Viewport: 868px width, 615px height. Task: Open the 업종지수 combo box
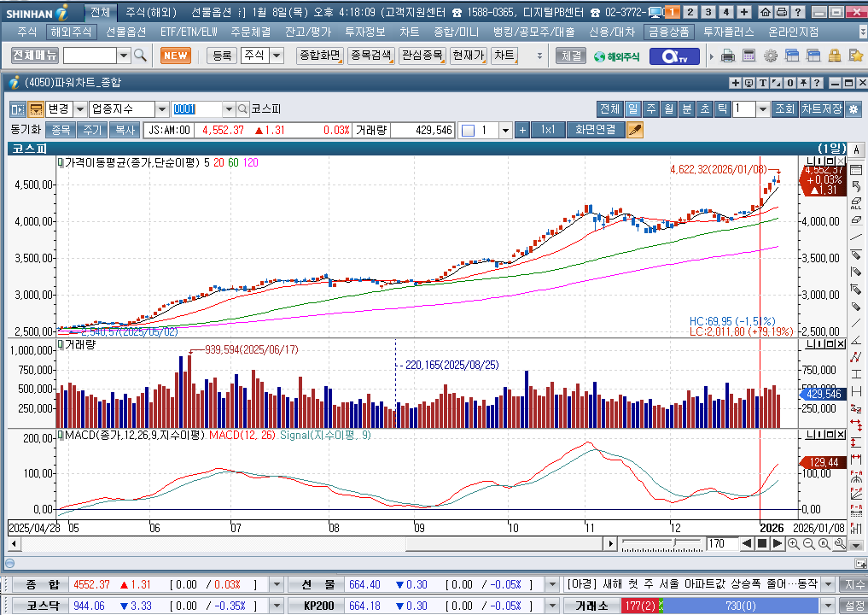coord(128,109)
